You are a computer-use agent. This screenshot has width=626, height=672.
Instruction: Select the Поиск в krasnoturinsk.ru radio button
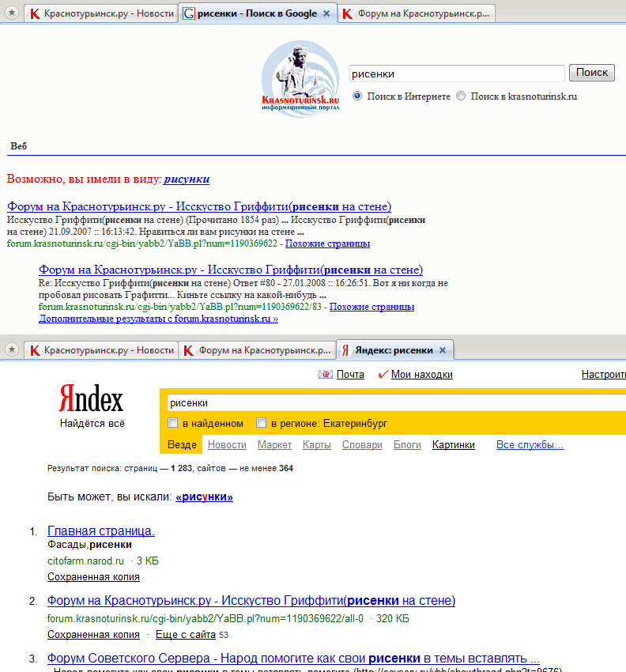pos(461,96)
